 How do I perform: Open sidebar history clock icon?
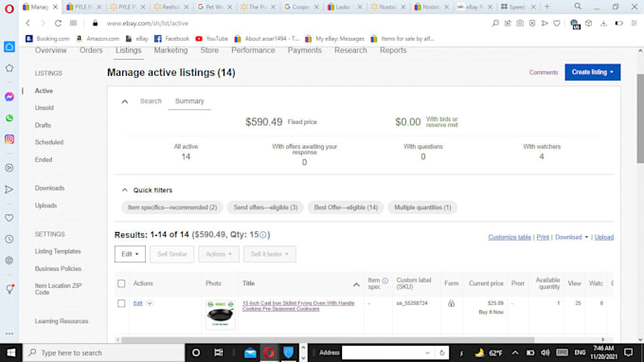(9, 239)
